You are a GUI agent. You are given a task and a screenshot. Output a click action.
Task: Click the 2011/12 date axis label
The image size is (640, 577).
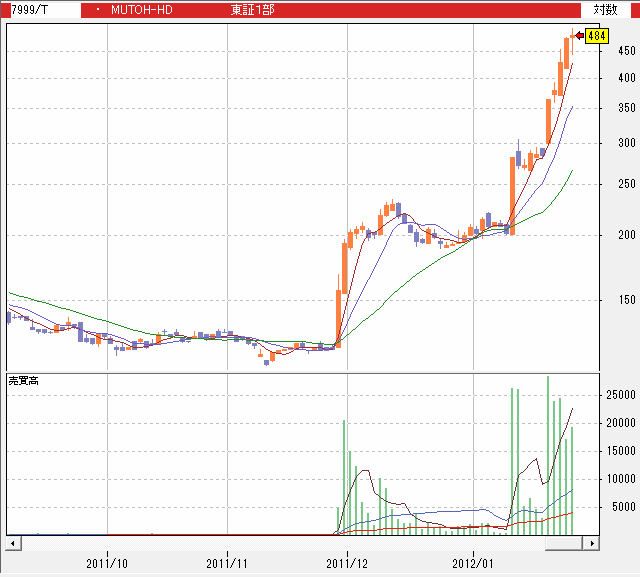[x=347, y=564]
